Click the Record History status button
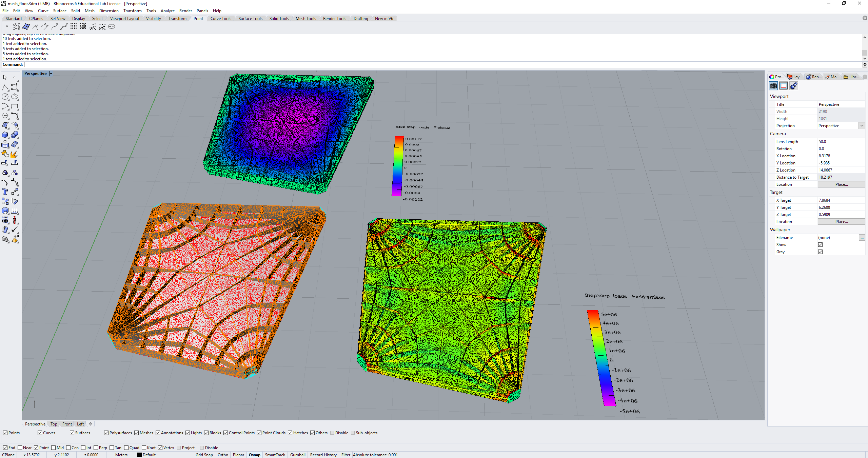The height and width of the screenshot is (458, 868). (323, 455)
